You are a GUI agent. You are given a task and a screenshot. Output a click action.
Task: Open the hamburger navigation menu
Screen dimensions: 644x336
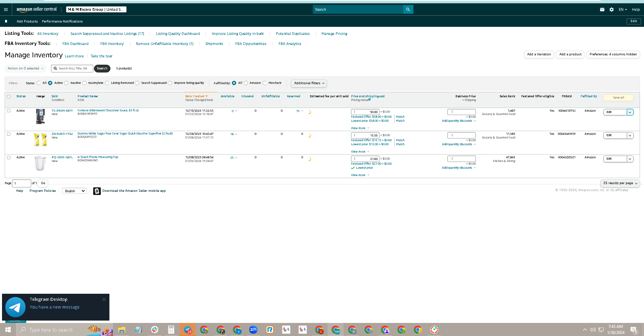6,9
